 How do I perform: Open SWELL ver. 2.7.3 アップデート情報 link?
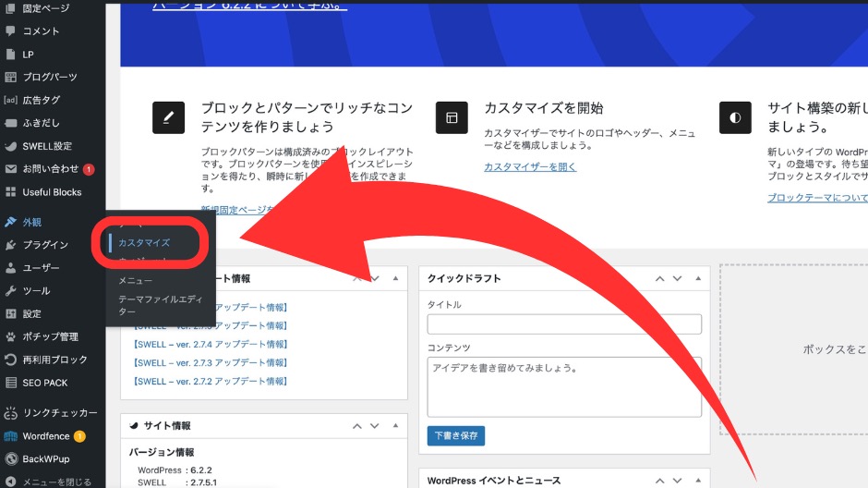210,363
